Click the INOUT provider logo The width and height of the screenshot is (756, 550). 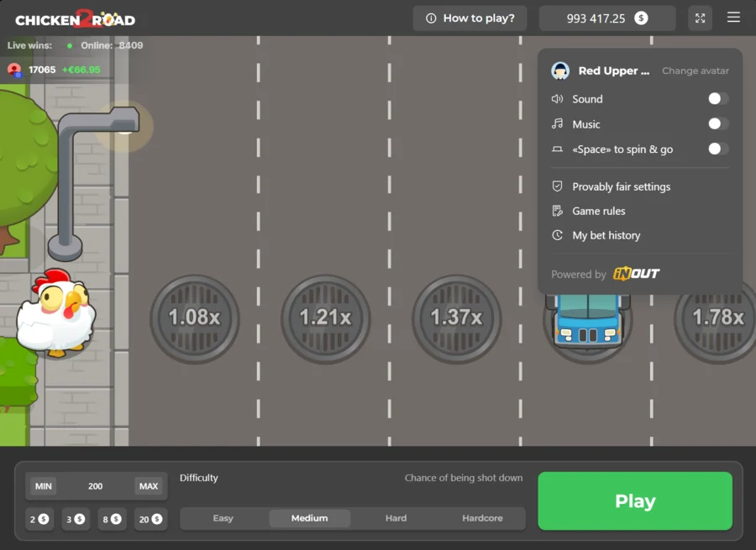(x=637, y=274)
